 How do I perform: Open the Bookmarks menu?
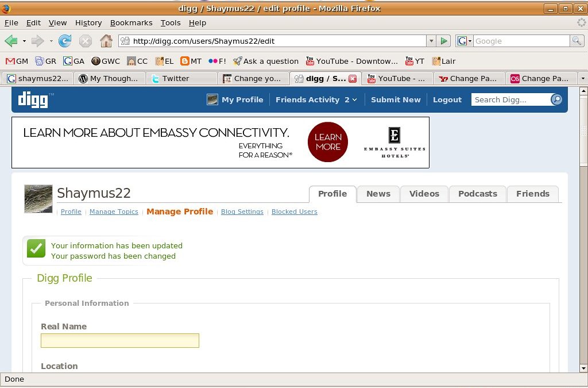(131, 23)
